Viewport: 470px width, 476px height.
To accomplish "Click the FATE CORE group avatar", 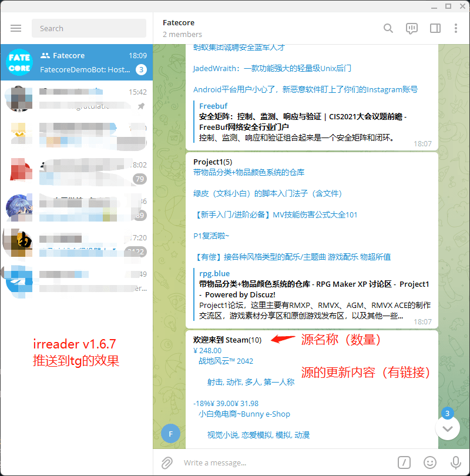I will point(19,62).
